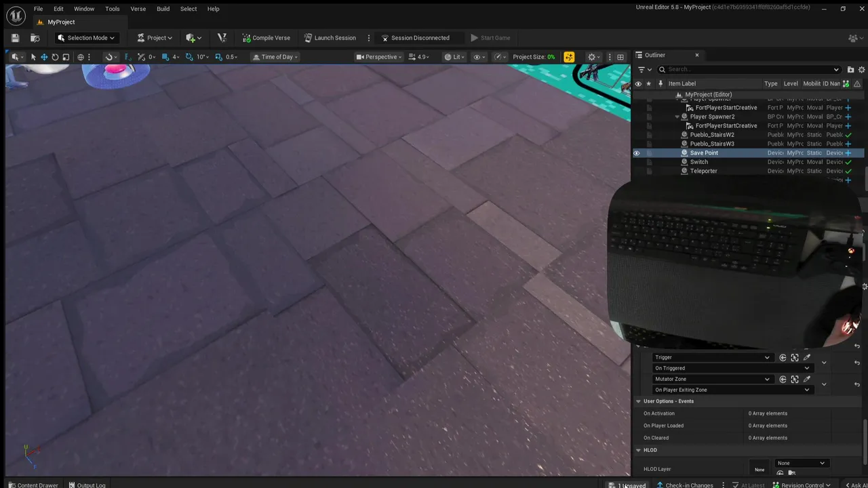Viewport: 868px width, 488px height.
Task: Collapse the HLOD section
Action: 638,450
